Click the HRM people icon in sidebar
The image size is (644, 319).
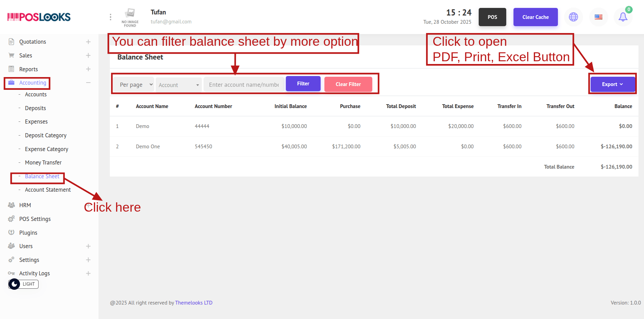[11, 205]
